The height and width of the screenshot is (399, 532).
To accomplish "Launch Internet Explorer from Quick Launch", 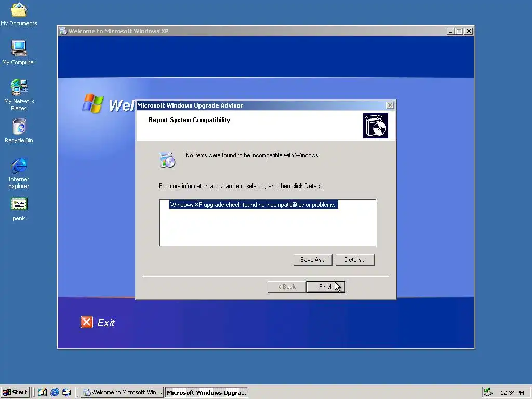I will 55,393.
